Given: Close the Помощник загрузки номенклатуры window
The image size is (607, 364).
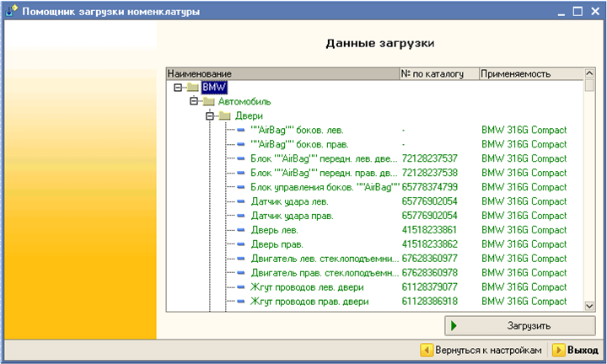Looking at the screenshot, I should point(595,11).
